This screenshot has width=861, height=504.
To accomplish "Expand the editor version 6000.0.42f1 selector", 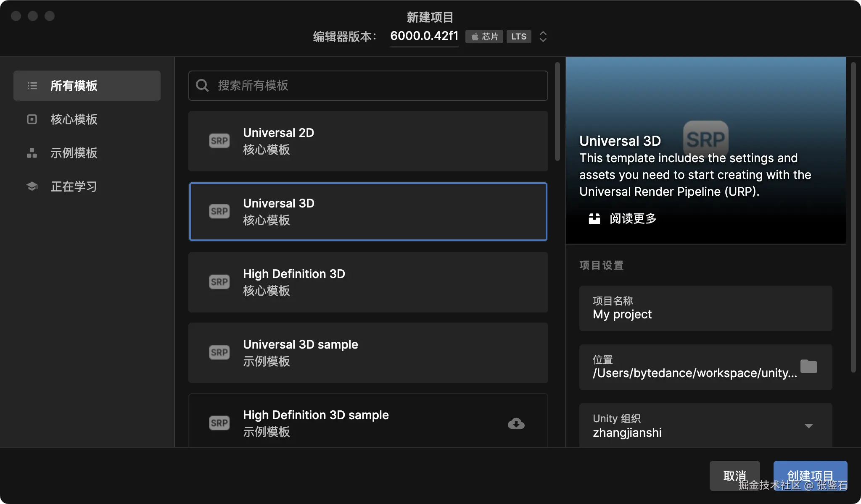I will [424, 36].
